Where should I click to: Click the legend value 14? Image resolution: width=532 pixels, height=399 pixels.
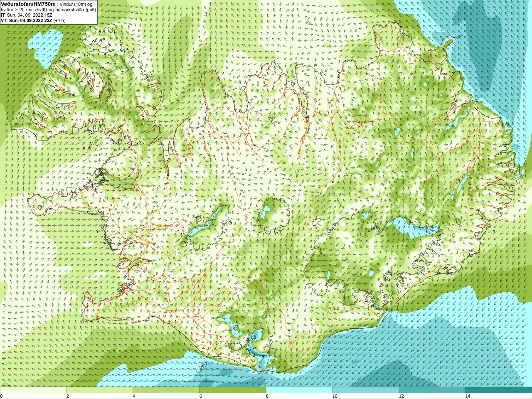[468, 396]
